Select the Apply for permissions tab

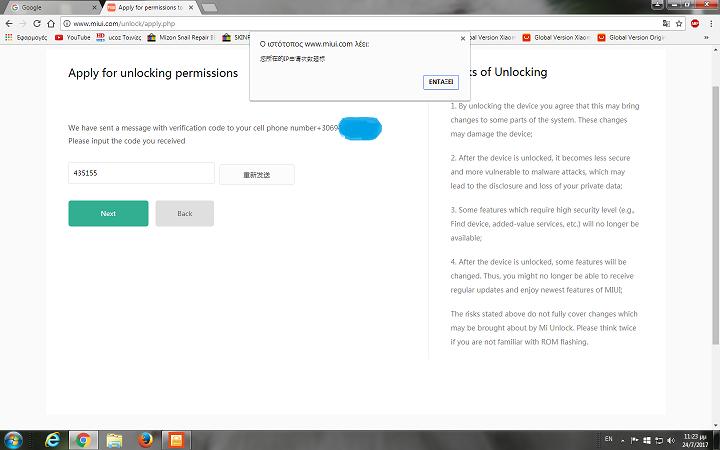pos(151,7)
